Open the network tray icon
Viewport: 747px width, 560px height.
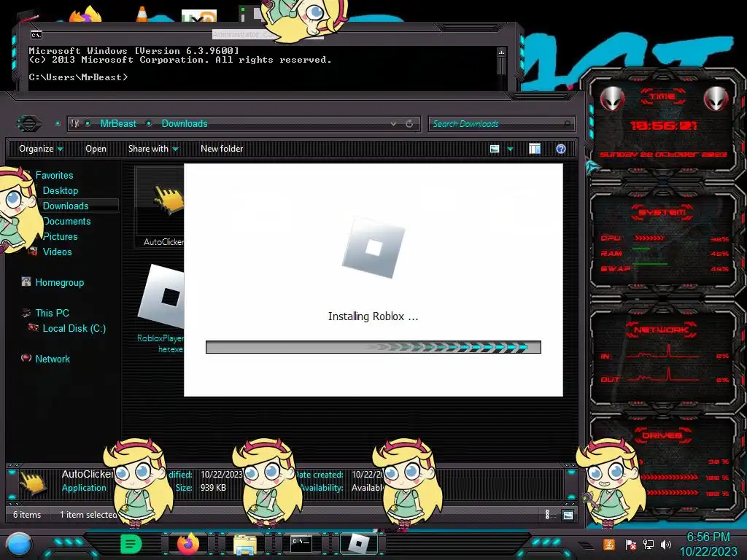coord(649,544)
